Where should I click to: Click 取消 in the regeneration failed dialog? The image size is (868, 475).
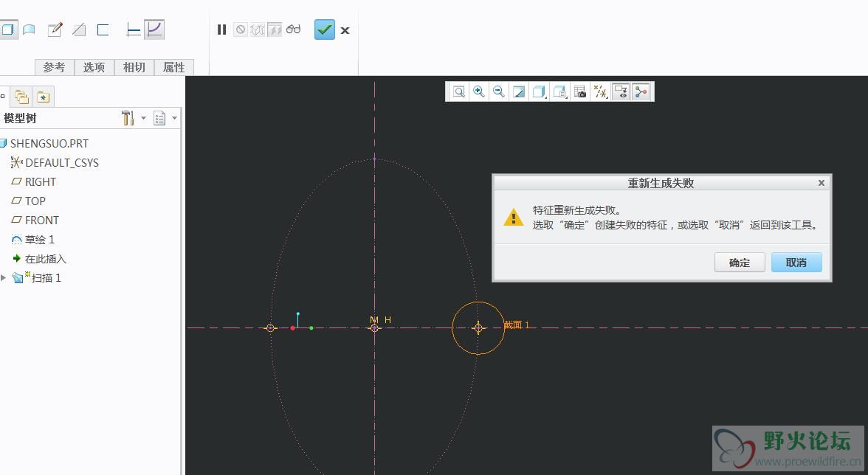(x=796, y=263)
